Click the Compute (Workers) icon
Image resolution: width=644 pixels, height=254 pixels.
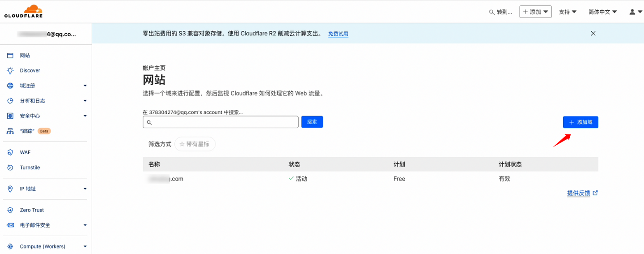(10, 246)
